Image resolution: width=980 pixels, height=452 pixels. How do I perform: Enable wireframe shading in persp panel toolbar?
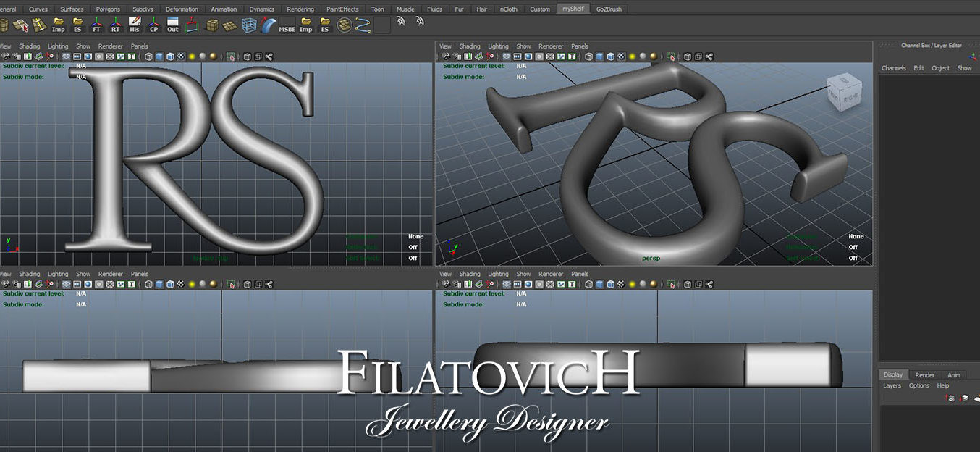point(588,56)
